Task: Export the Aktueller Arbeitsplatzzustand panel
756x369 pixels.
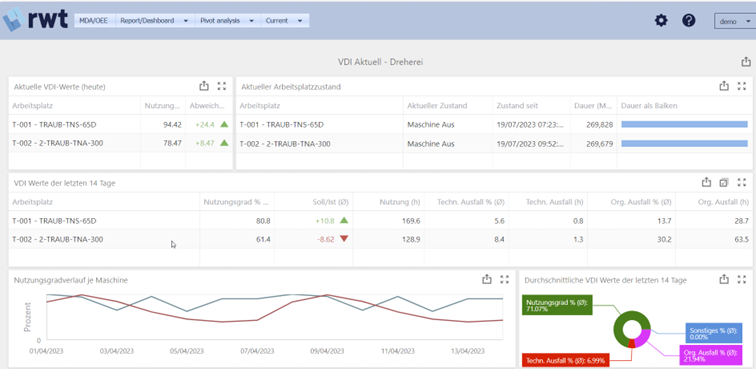Action: pyautogui.click(x=724, y=86)
